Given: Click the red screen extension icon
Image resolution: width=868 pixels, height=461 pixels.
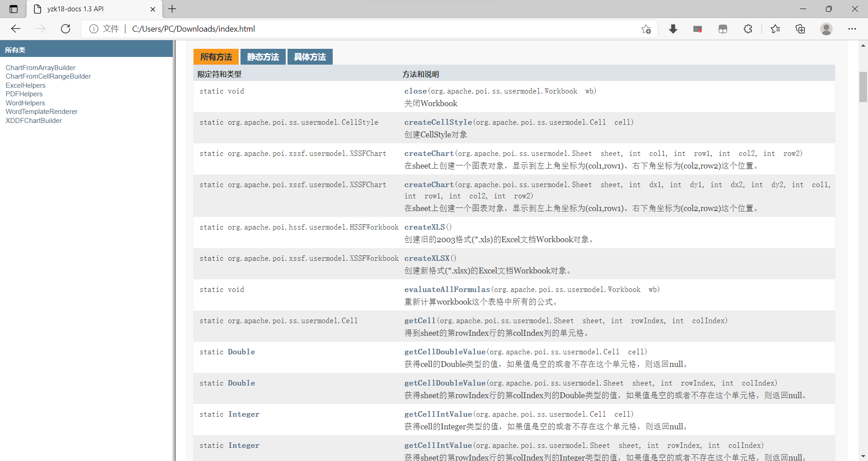Looking at the screenshot, I should pos(698,29).
